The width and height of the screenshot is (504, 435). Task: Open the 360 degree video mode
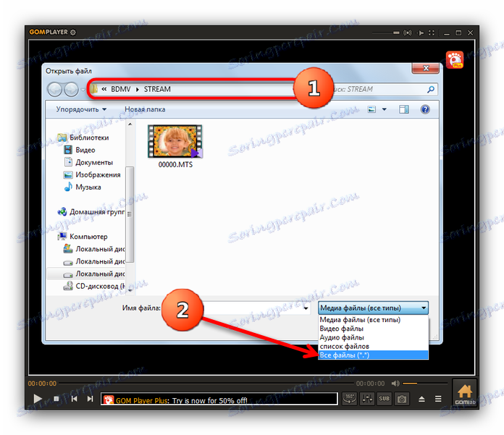click(x=349, y=399)
